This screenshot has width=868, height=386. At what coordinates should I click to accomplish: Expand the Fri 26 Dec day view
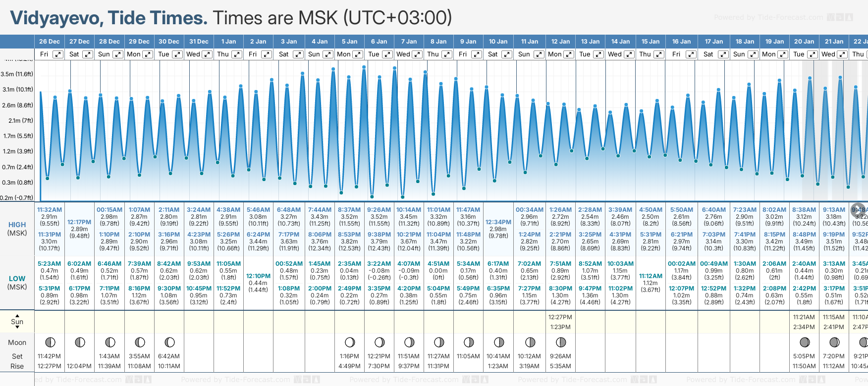[x=58, y=54]
